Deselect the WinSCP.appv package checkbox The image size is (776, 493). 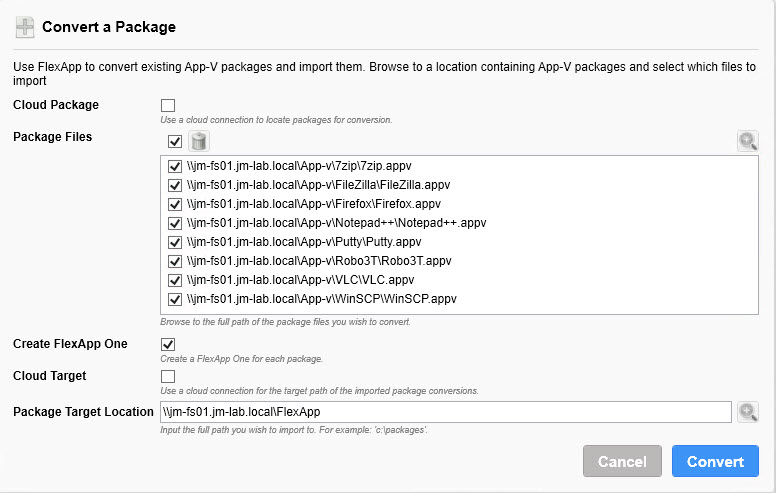pos(175,299)
